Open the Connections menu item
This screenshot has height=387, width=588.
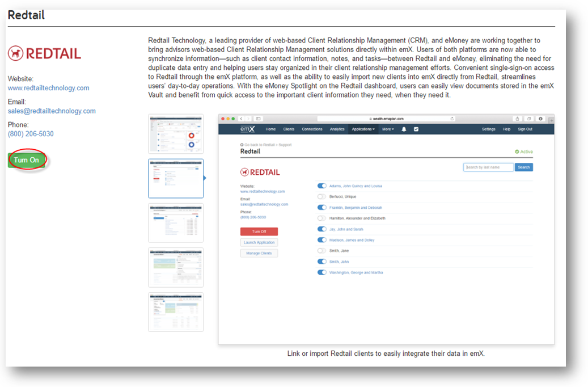[312, 129]
